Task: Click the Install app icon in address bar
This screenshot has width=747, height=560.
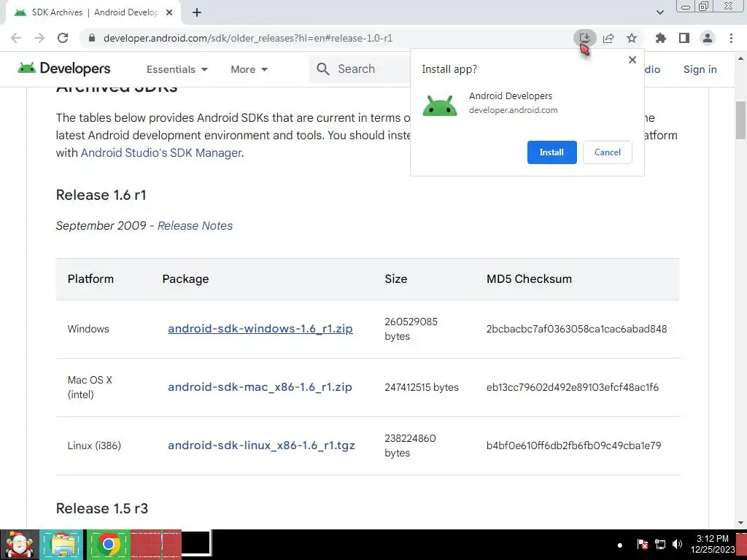Action: [584, 38]
